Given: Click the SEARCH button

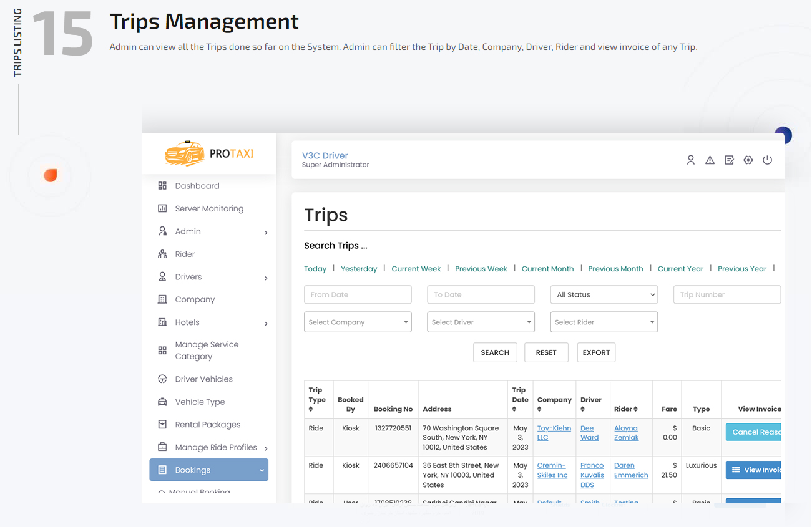Looking at the screenshot, I should [x=495, y=352].
